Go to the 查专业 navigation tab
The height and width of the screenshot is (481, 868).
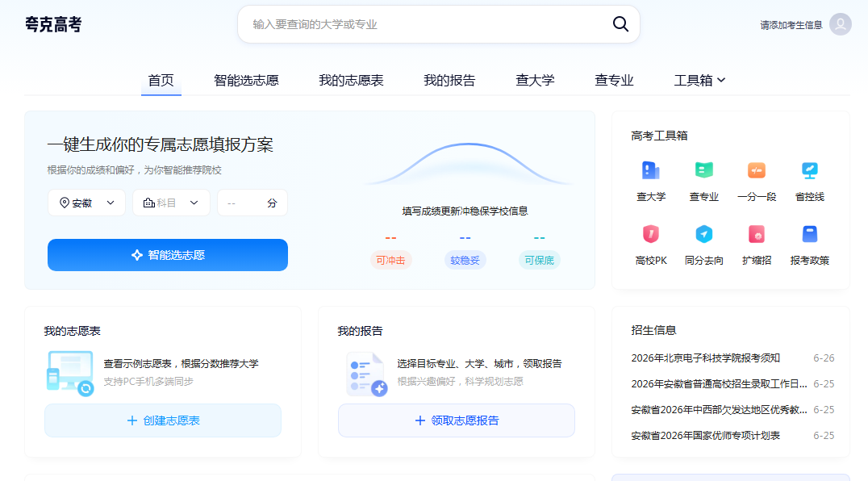[614, 80]
